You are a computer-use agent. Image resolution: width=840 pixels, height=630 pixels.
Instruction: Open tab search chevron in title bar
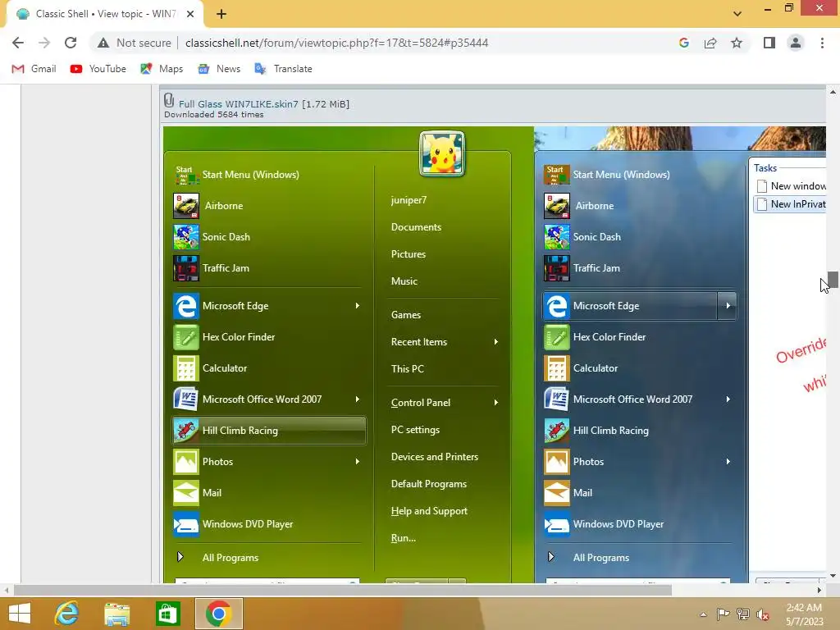(x=737, y=14)
